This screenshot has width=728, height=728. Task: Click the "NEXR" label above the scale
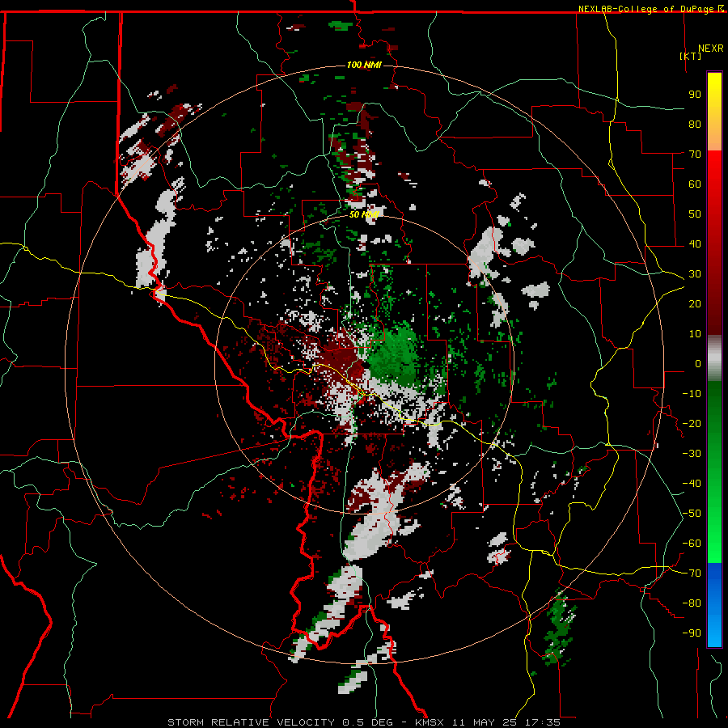[710, 49]
